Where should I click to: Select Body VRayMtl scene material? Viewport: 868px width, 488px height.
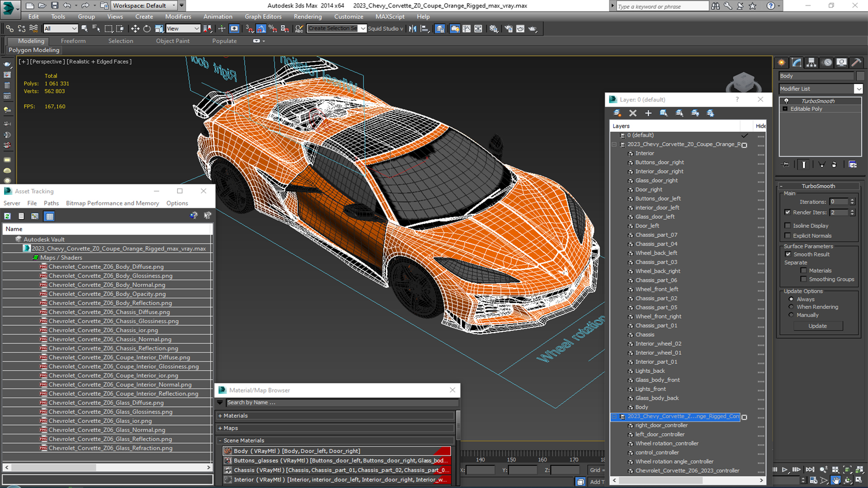coord(337,451)
